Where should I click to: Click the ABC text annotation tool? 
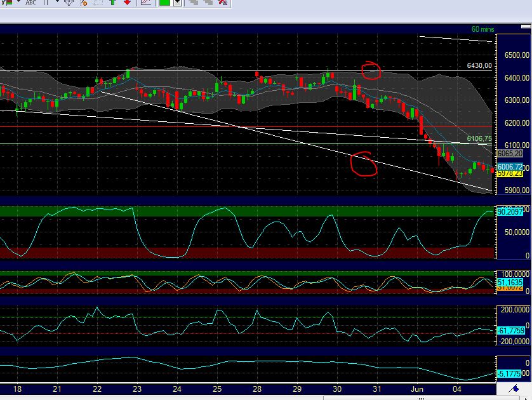[x=30, y=3]
